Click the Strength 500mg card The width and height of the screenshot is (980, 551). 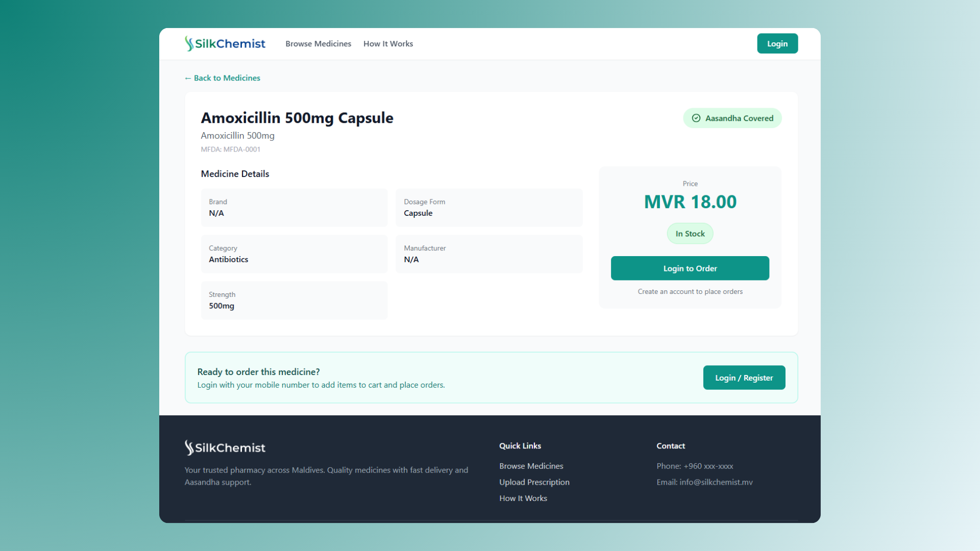click(x=294, y=300)
